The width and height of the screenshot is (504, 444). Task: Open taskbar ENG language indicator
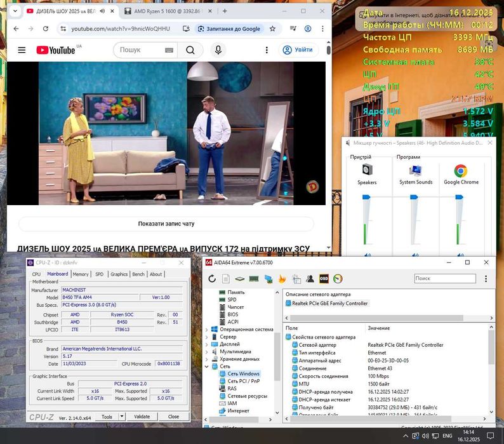click(x=447, y=436)
